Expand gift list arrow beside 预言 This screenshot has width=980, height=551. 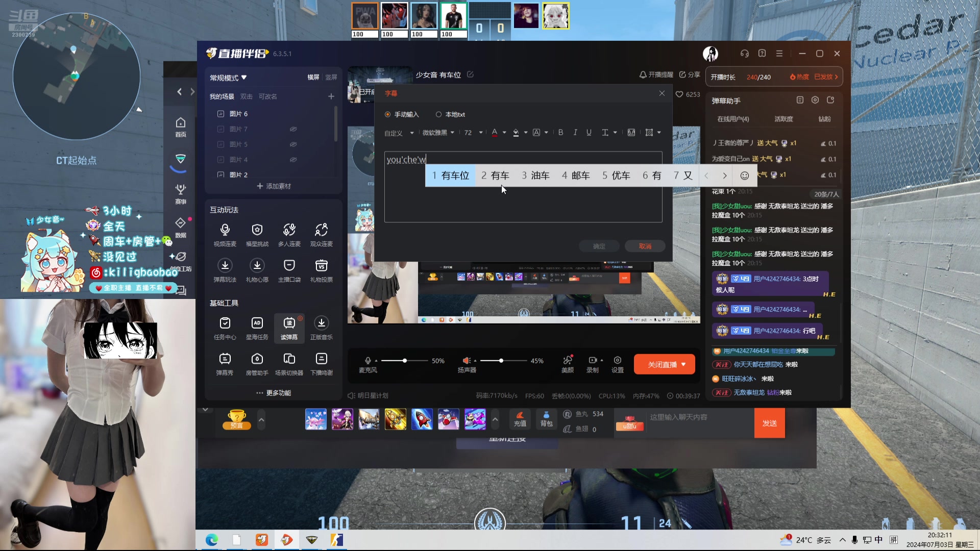click(261, 420)
